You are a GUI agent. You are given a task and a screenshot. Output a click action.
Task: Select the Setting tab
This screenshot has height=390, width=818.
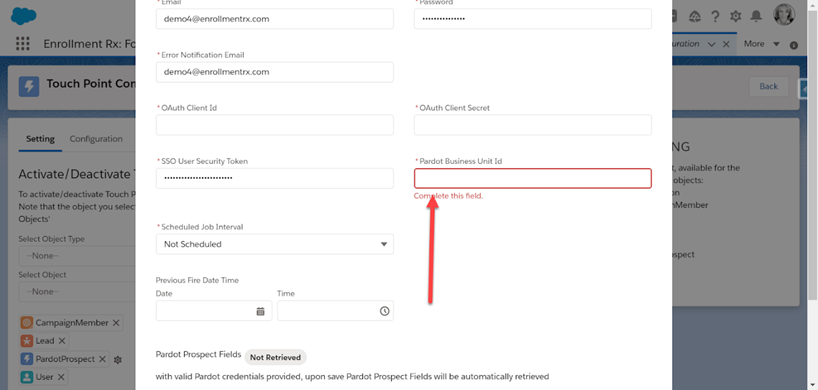[x=40, y=139]
